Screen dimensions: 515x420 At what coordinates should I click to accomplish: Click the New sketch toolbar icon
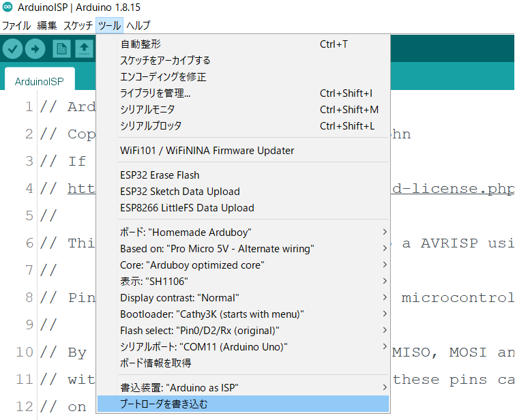click(61, 49)
